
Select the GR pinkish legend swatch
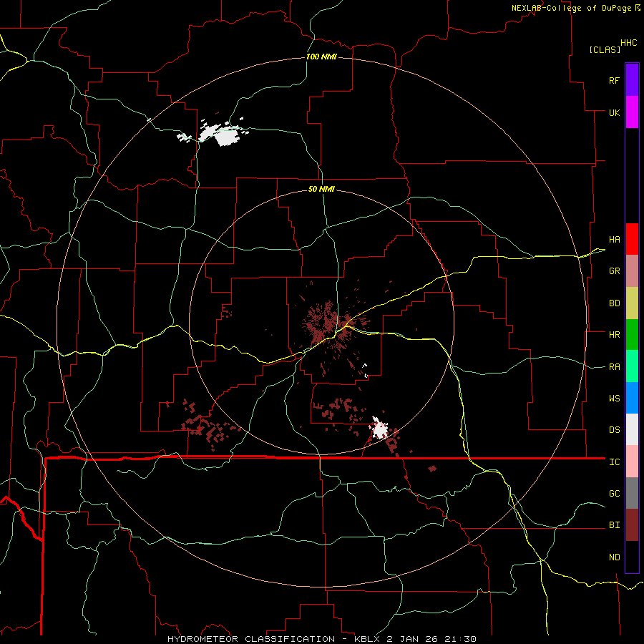[x=632, y=271]
